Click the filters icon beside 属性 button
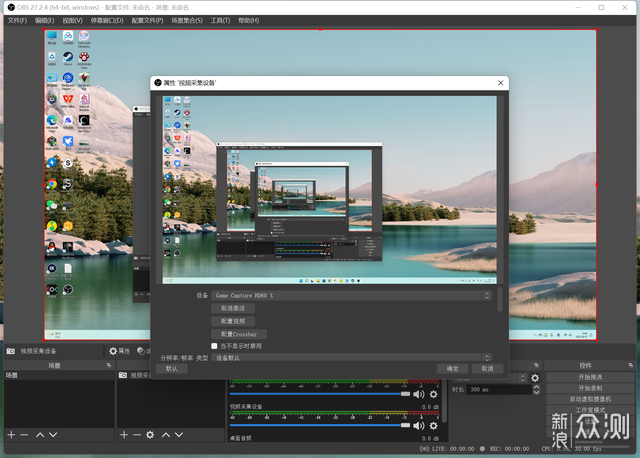 pos(141,351)
